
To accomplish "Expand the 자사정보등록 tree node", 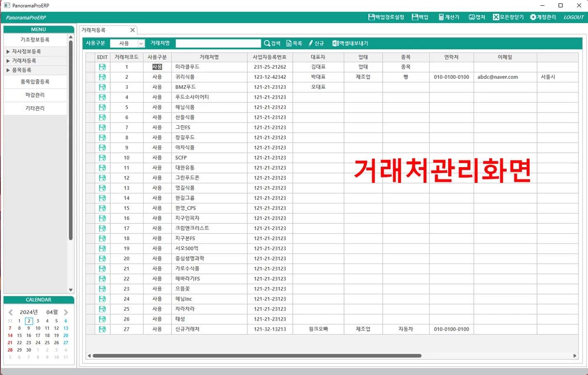I will point(8,51).
